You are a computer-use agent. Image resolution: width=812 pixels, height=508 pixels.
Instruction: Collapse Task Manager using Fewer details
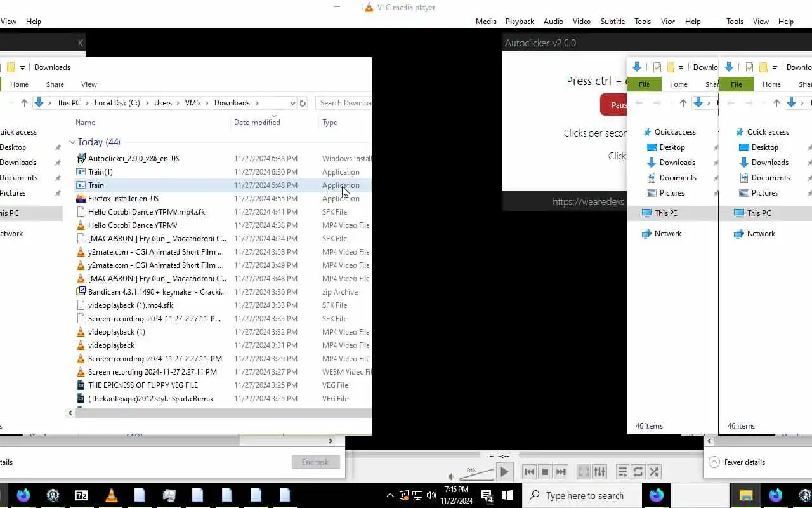(737, 462)
